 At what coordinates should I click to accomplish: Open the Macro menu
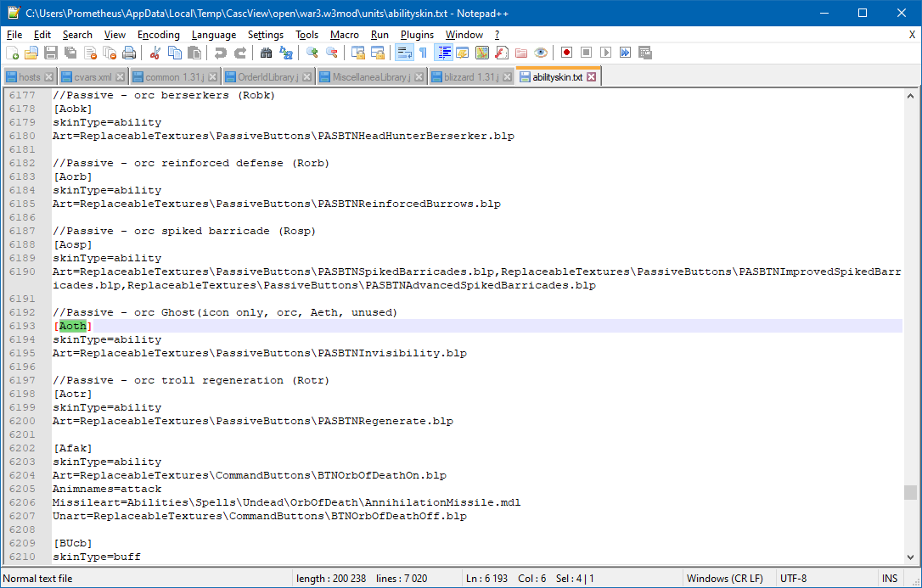click(345, 35)
